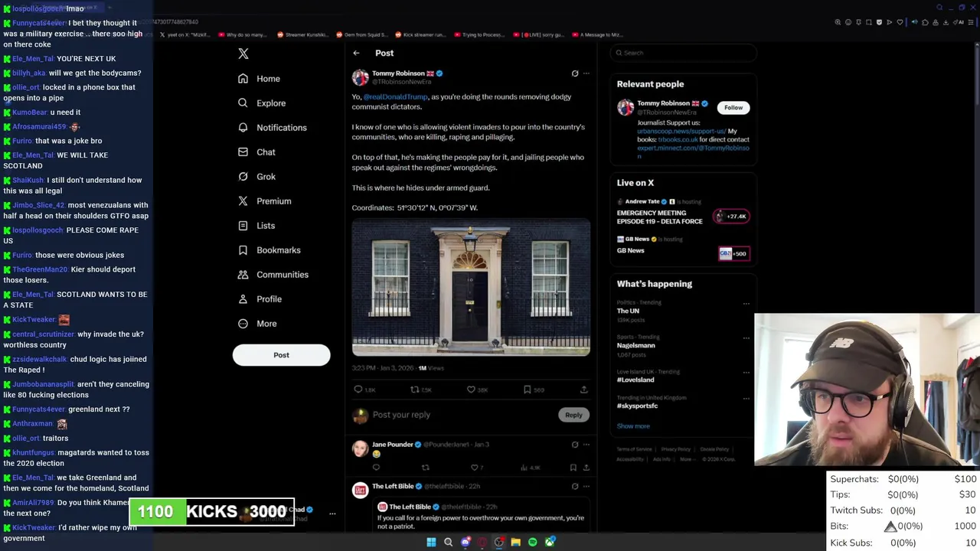Switch to the 'Why do so many...' browser tab
Viewport: 980px width, 551px height.
click(x=242, y=34)
